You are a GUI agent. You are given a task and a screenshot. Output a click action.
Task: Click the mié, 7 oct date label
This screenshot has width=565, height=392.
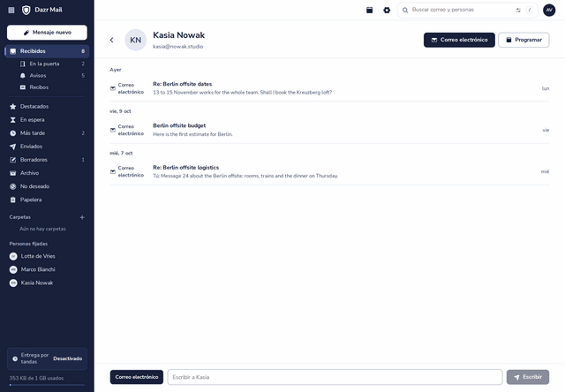[x=121, y=153]
